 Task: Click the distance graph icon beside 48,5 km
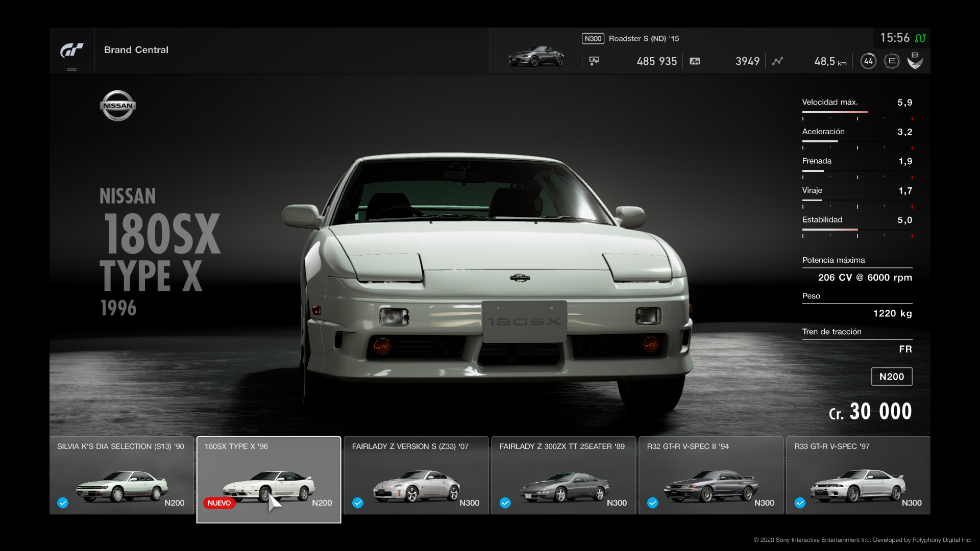[777, 61]
